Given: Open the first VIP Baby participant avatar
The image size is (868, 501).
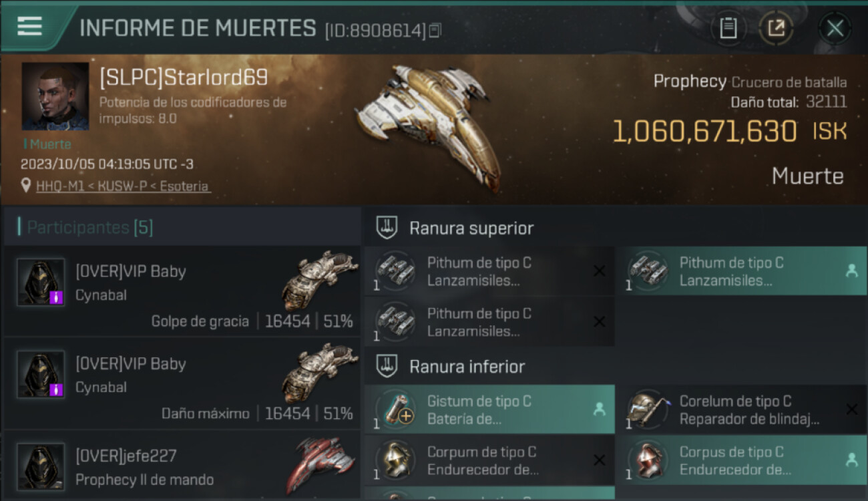Looking at the screenshot, I should pyautogui.click(x=41, y=283).
